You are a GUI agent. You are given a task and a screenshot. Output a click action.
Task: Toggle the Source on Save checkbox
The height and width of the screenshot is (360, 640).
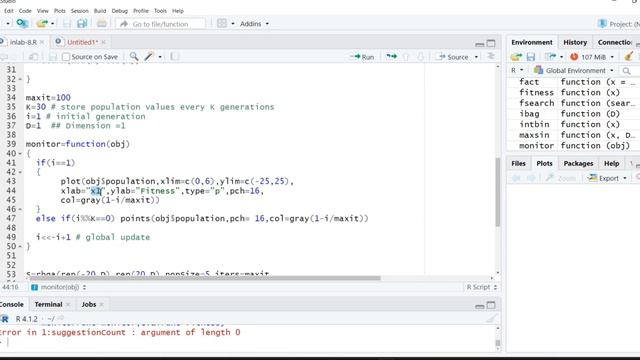(x=66, y=57)
